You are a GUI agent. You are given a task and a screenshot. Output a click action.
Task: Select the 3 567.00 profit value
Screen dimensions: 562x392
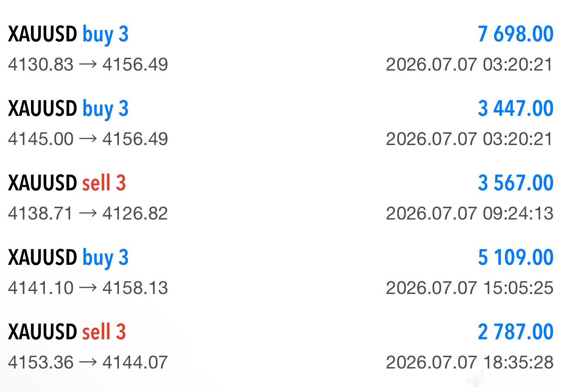coord(515,183)
